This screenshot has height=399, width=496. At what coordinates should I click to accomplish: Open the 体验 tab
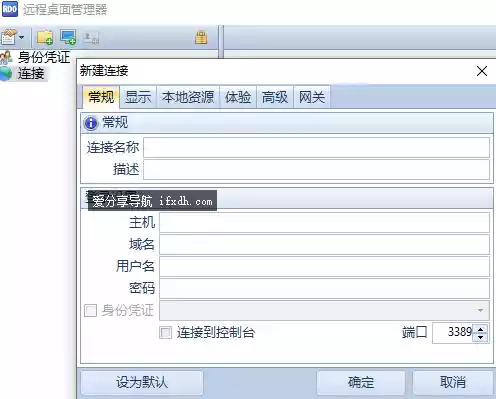[x=238, y=97]
